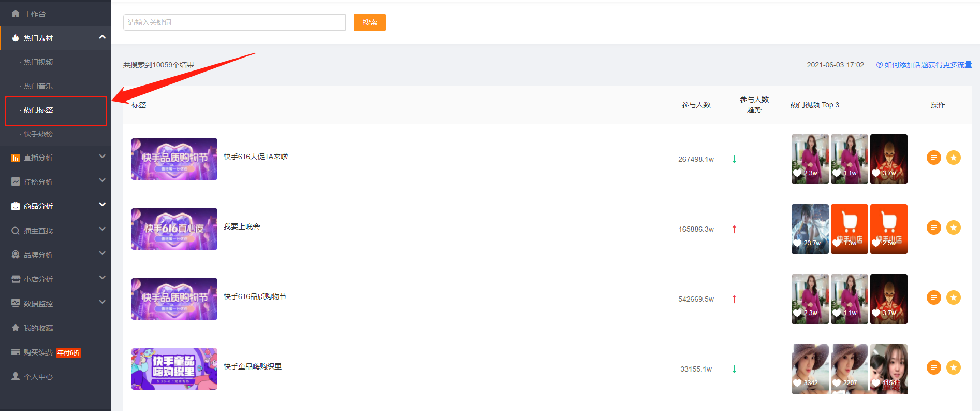Star the 快手童品嗨购织里 tag
The height and width of the screenshot is (411, 980).
954,367
